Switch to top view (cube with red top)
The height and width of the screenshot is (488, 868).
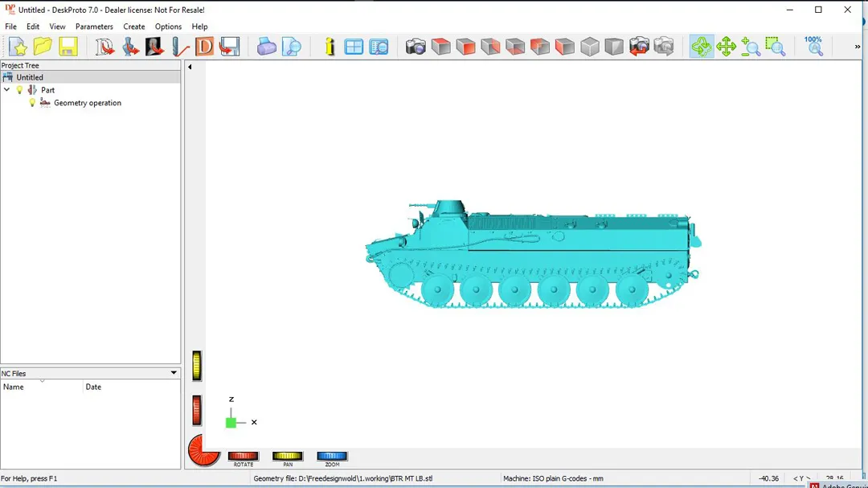coord(440,47)
